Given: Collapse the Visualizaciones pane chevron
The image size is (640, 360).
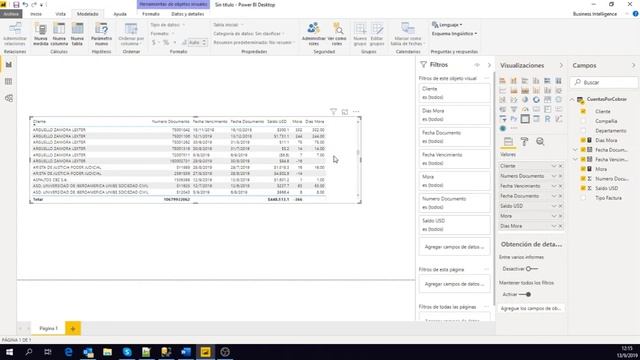Looking at the screenshot, I should click(x=561, y=65).
